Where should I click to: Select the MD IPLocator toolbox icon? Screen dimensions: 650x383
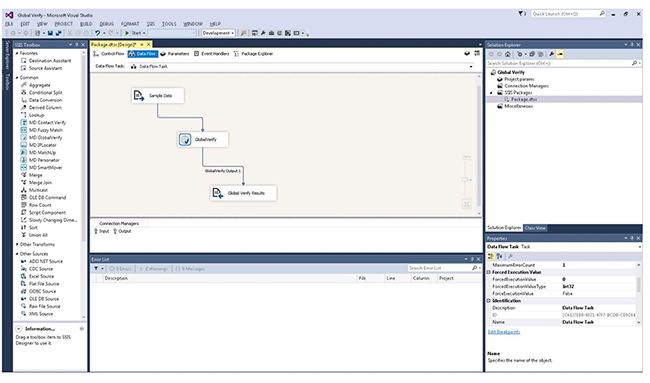tap(24, 145)
